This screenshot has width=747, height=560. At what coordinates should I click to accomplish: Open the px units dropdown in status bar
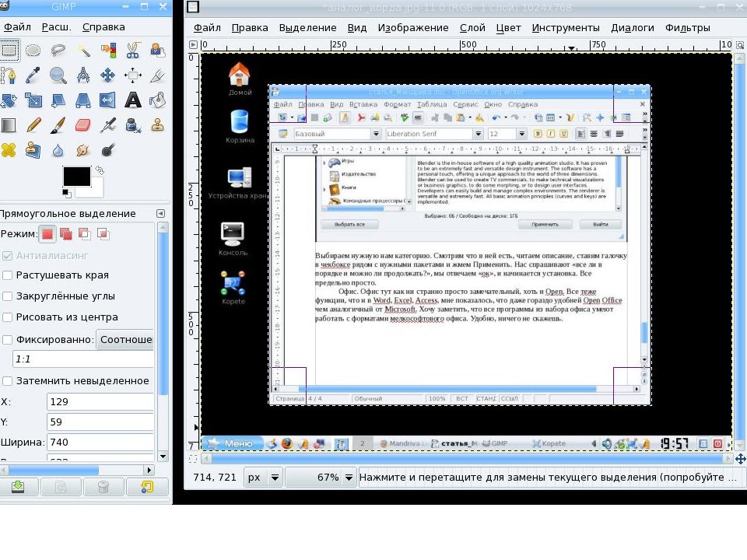click(x=262, y=477)
